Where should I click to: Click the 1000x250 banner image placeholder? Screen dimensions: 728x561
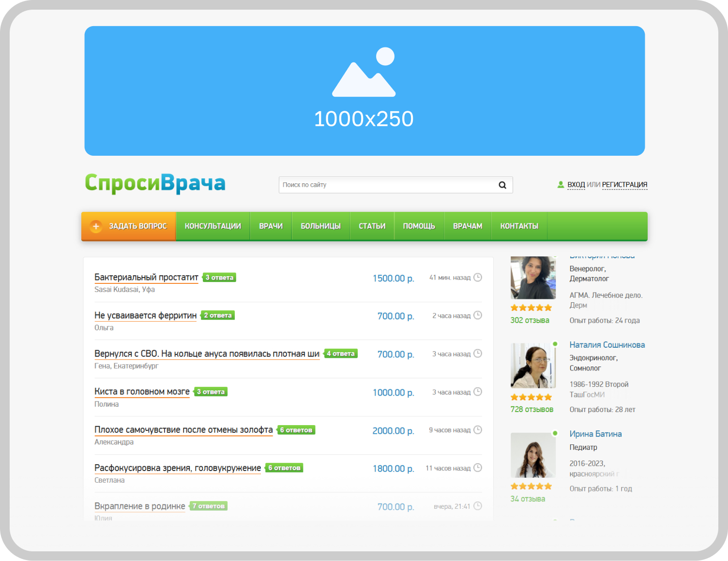click(x=364, y=91)
